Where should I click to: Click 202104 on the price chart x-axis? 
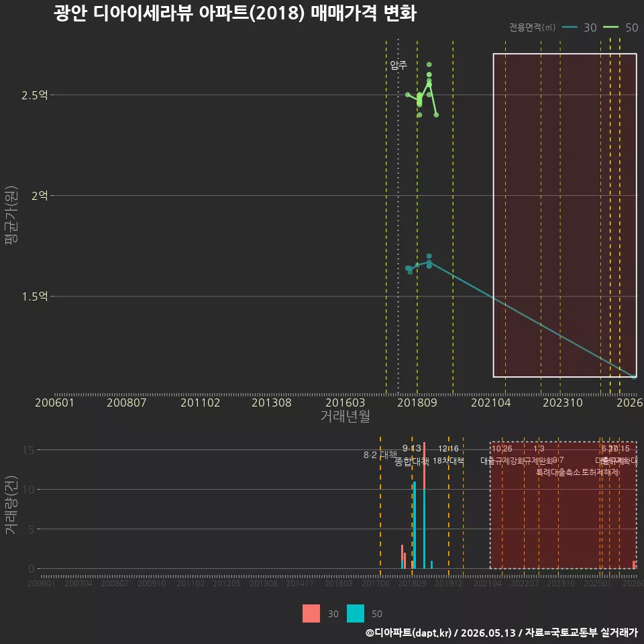pos(491,402)
